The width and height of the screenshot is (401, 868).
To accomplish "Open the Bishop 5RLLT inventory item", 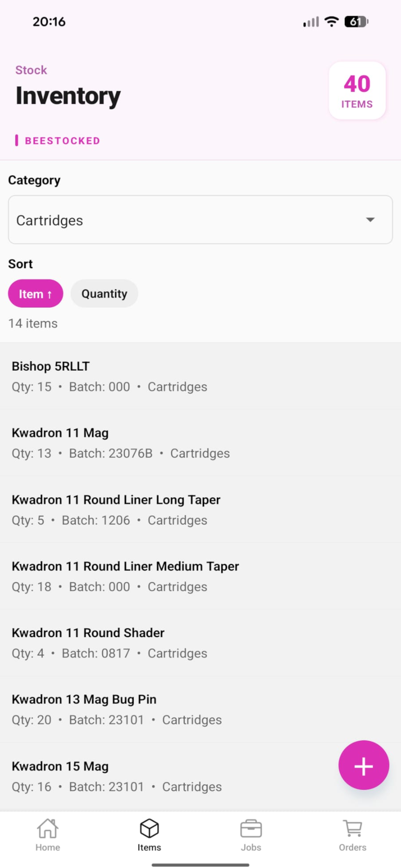I will point(200,376).
